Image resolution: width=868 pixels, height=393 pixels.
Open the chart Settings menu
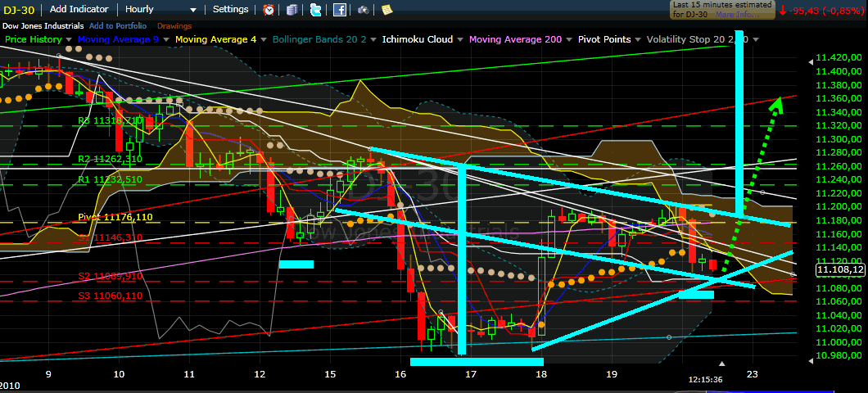230,9
